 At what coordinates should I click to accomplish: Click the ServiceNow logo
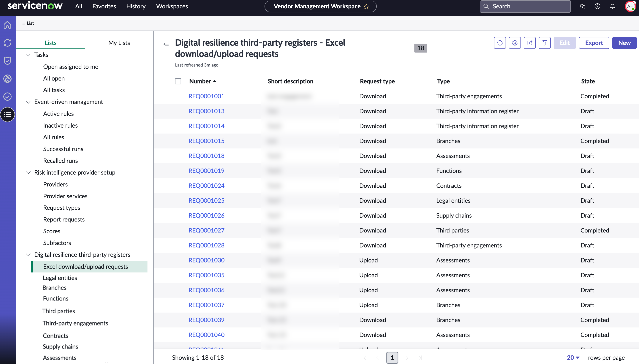click(35, 6)
